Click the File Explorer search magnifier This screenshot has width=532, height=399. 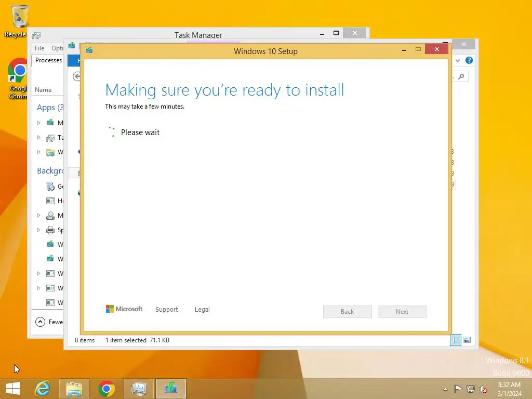coord(461,77)
